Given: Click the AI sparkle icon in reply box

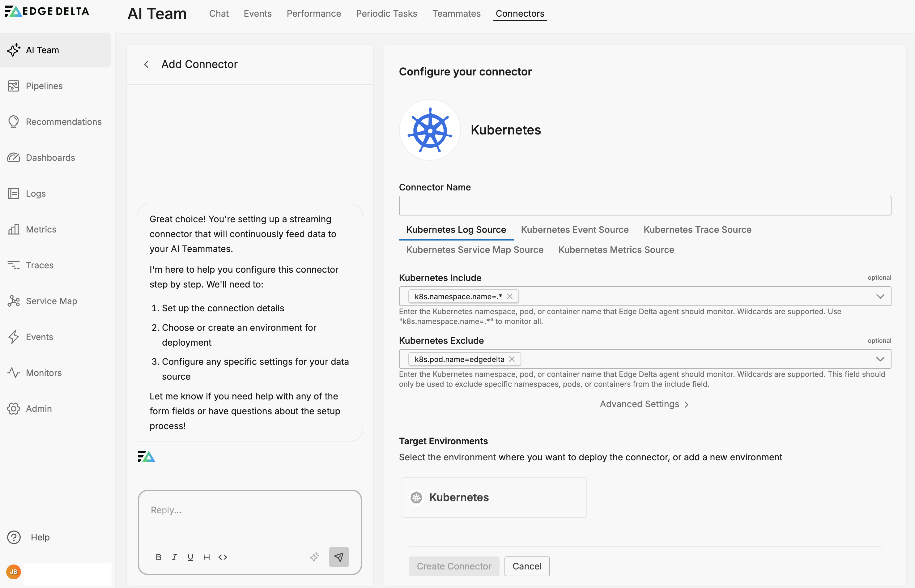Looking at the screenshot, I should pyautogui.click(x=314, y=557).
